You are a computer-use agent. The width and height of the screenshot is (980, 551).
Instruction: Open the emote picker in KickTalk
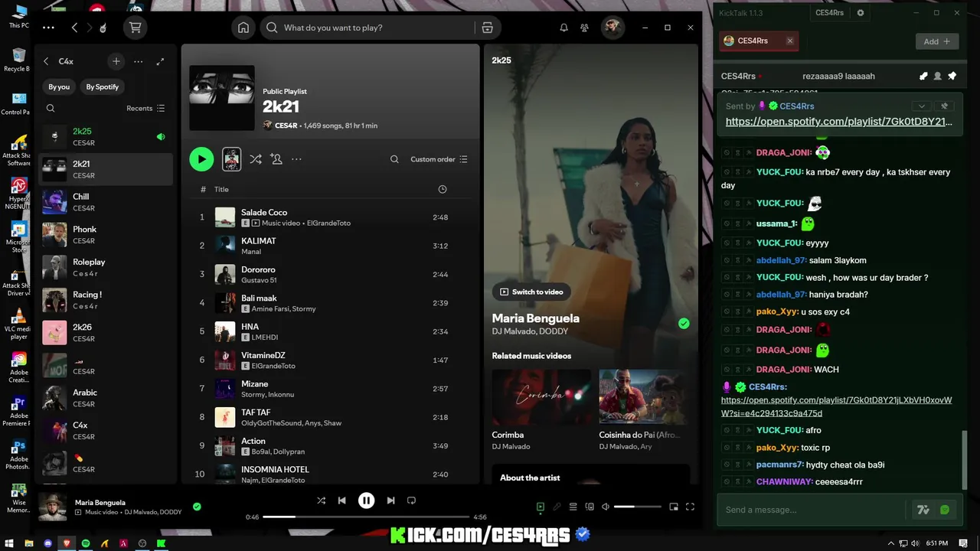945,510
